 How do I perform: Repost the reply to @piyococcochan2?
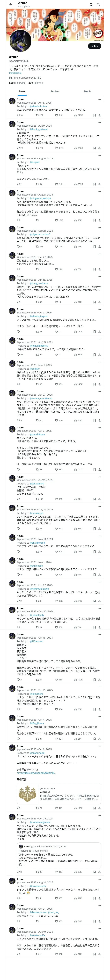click(x=39, y=246)
